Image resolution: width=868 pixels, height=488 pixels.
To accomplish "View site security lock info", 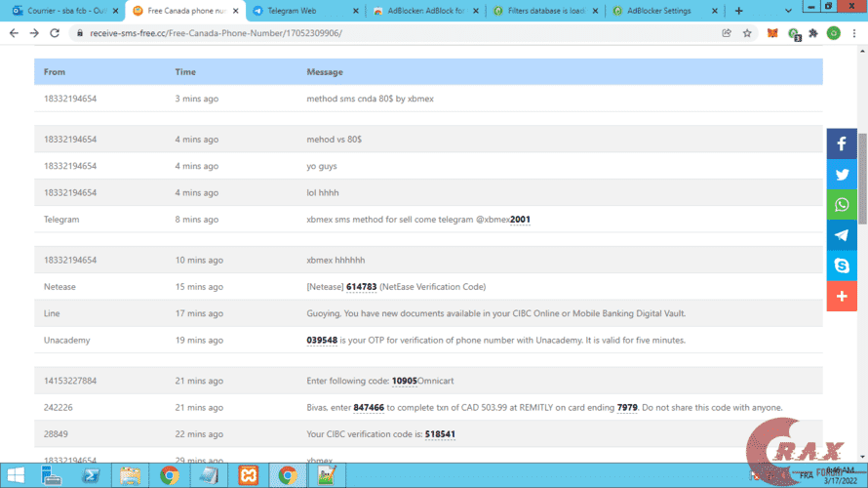I will point(80,33).
